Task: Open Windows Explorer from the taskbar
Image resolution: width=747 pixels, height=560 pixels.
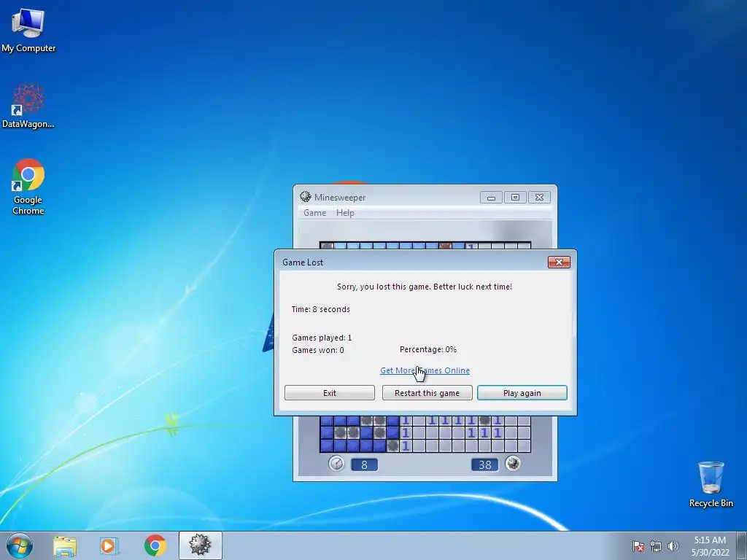Action: pyautogui.click(x=65, y=545)
